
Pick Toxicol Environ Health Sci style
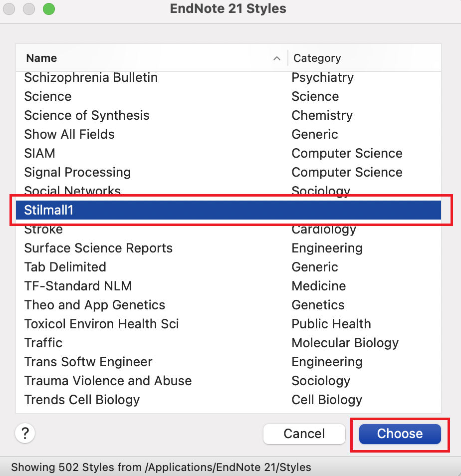coord(101,324)
